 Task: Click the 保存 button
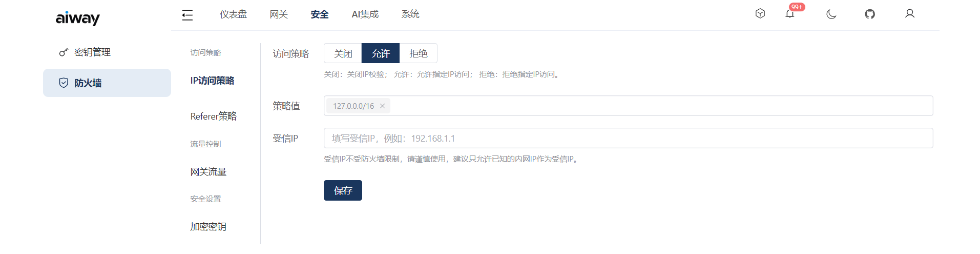click(343, 190)
